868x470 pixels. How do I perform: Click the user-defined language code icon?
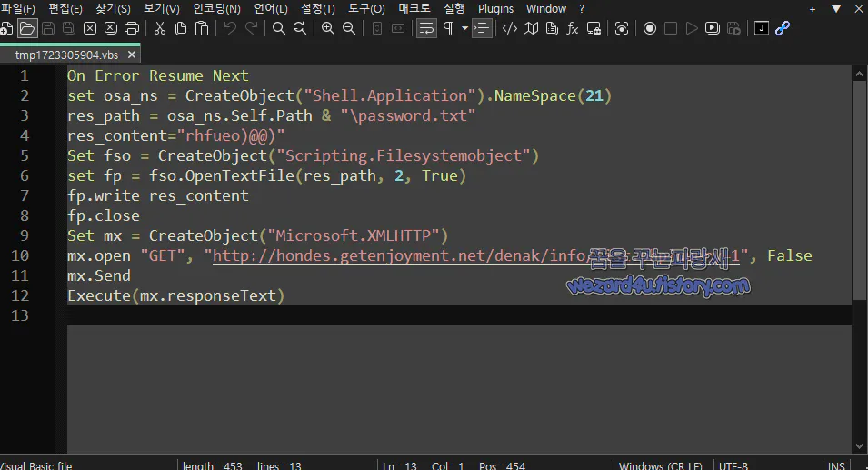509,28
